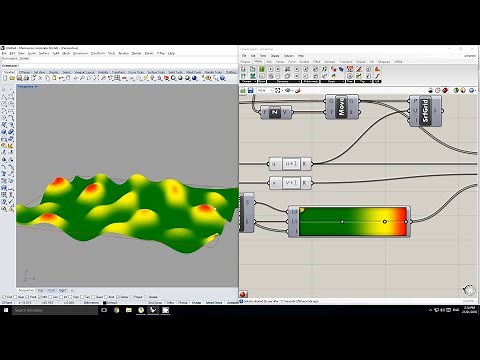Click the Unit Z vector component
480x360 pixels.
point(275,112)
